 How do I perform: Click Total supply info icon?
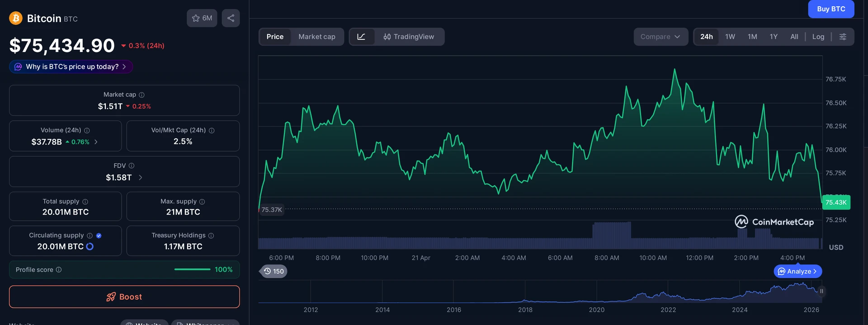[85, 201]
